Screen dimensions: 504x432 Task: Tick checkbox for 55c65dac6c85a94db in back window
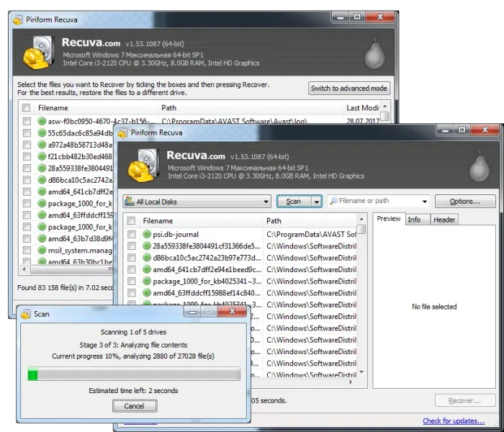click(x=27, y=133)
